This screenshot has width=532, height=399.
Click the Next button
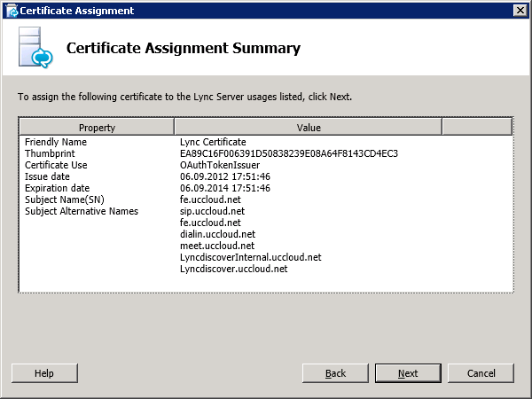[408, 373]
